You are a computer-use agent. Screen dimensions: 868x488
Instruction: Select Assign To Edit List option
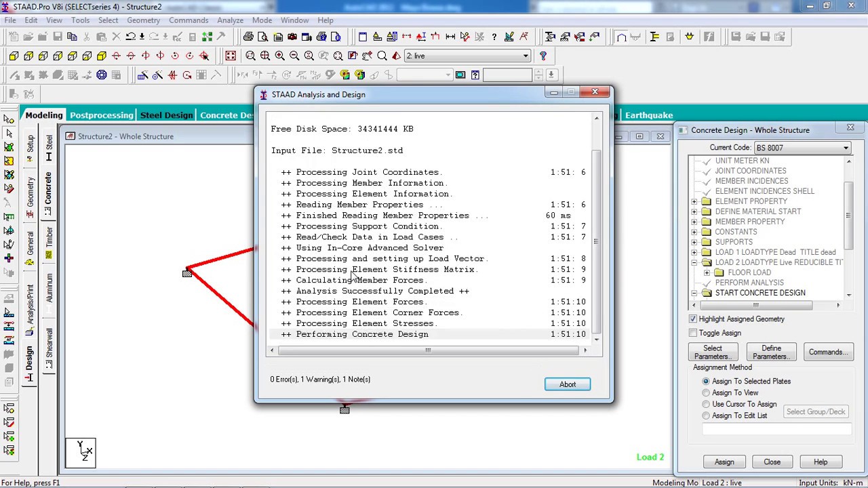coord(706,416)
